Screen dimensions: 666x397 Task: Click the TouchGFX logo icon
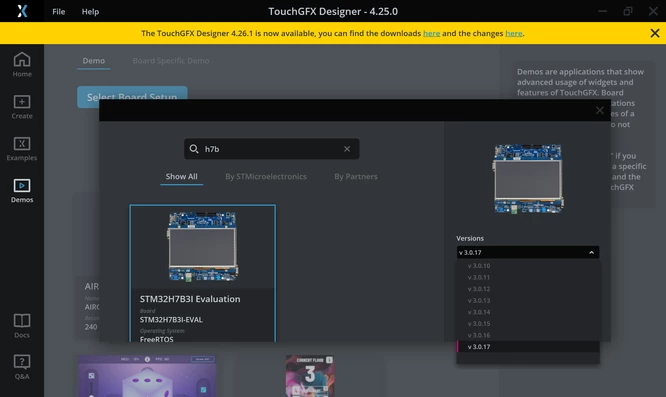(x=22, y=11)
